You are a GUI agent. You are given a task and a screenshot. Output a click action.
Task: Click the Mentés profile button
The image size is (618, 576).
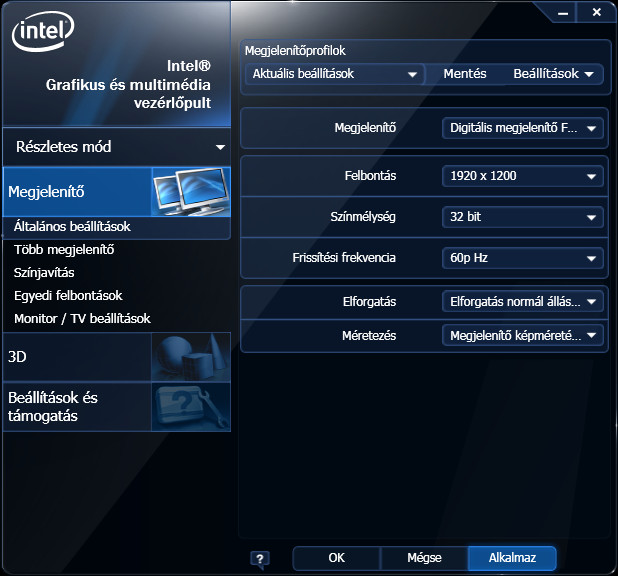tap(465, 74)
